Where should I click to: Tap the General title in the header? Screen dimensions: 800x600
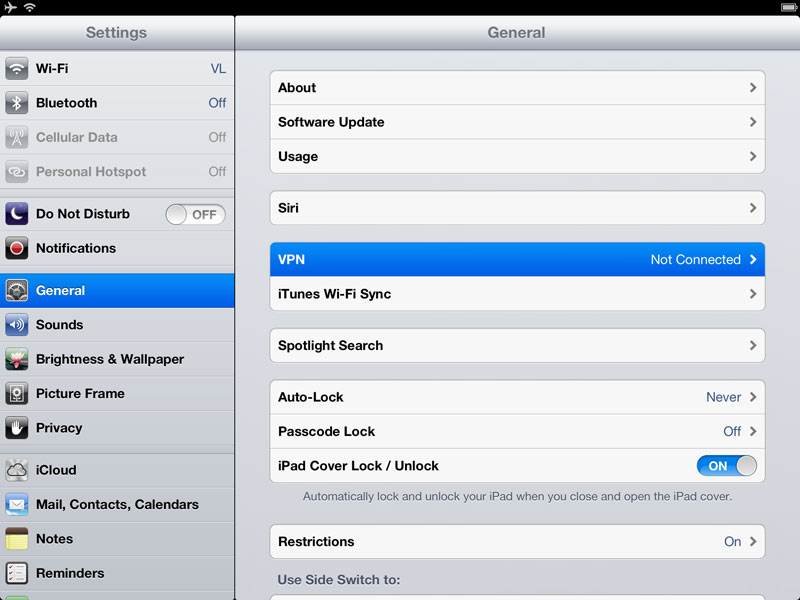[x=516, y=32]
